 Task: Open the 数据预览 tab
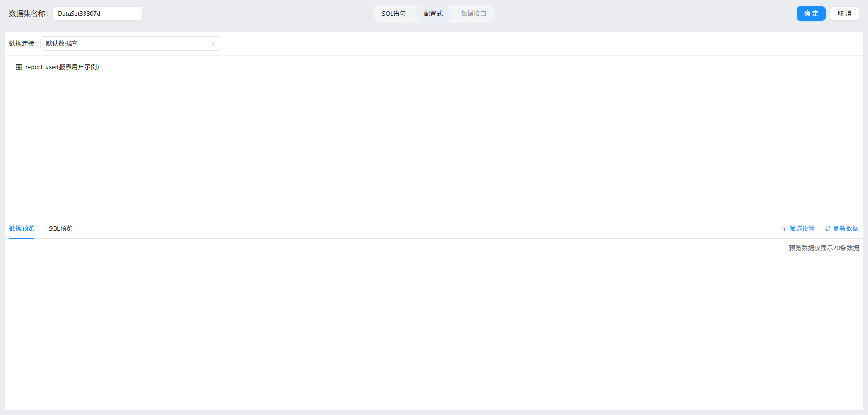[x=22, y=228]
